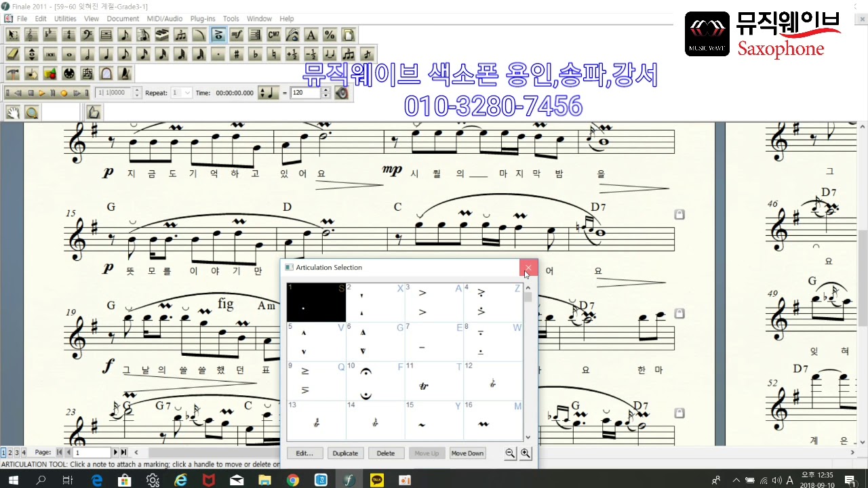Select the Smart Shape slur tool
The image size is (868, 488).
click(x=199, y=35)
